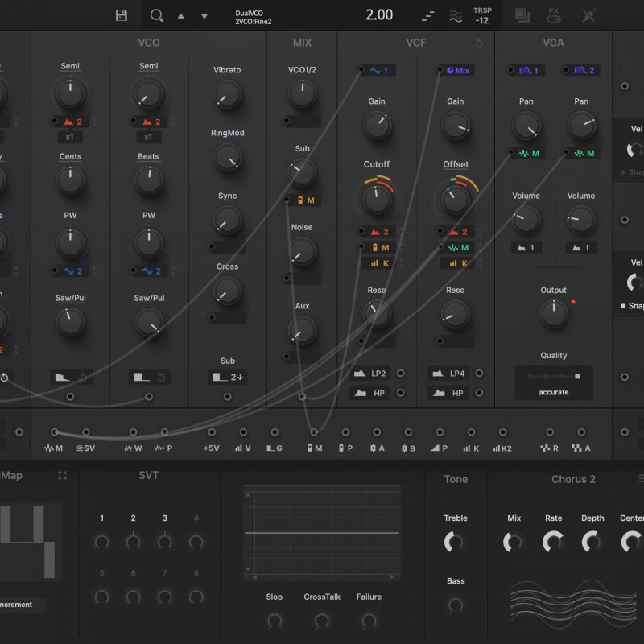Go to previous preset with the up arrow
Viewport: 644px width, 644px height.
tap(180, 15)
